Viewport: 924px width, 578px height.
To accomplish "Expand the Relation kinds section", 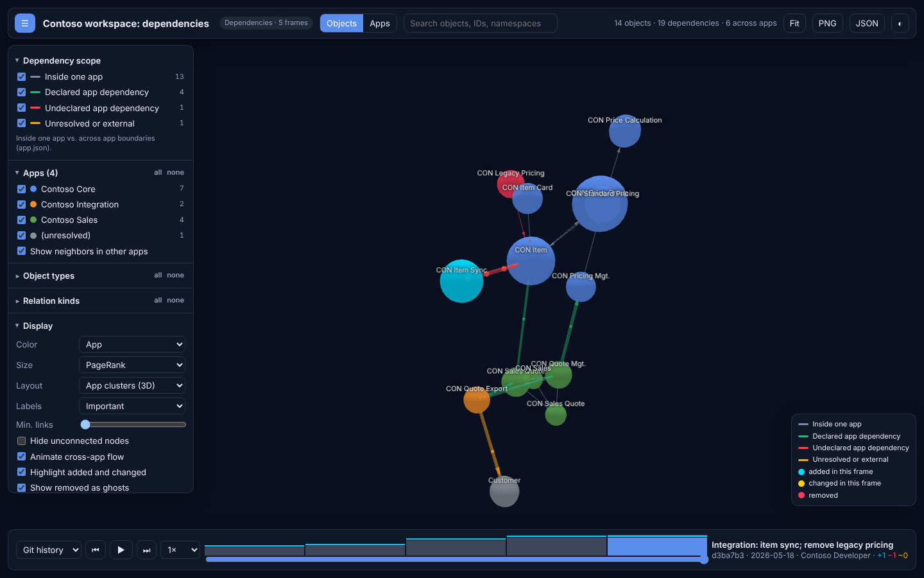I will (47, 301).
